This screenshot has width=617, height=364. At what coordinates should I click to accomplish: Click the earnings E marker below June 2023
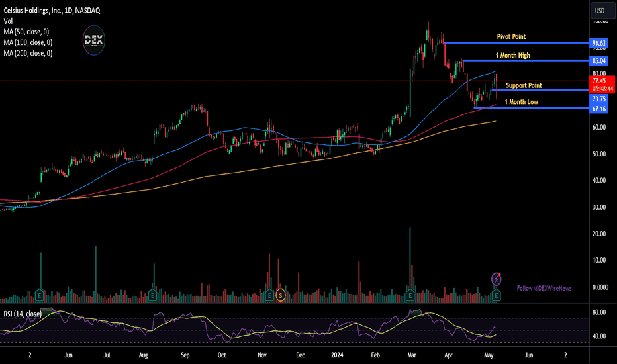[39, 295]
